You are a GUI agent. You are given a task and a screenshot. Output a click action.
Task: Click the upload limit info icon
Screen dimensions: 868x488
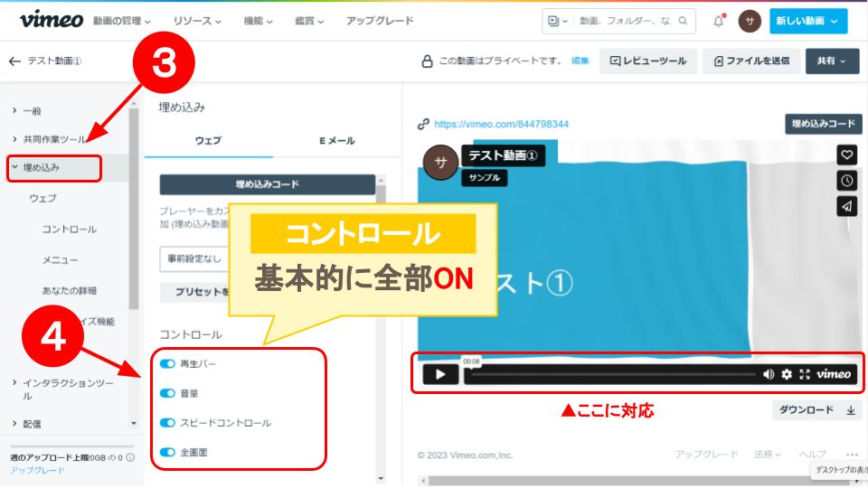(130, 457)
